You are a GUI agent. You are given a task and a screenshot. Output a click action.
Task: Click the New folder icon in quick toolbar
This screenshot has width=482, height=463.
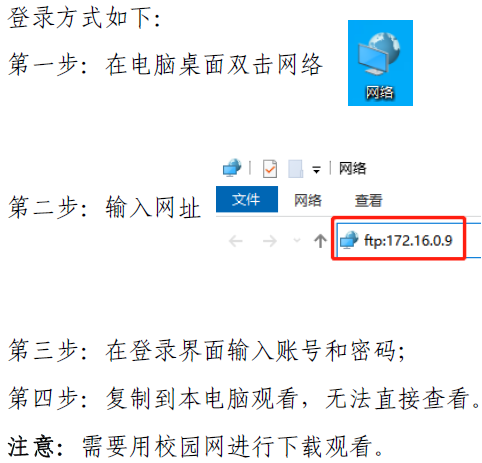[x=296, y=168]
